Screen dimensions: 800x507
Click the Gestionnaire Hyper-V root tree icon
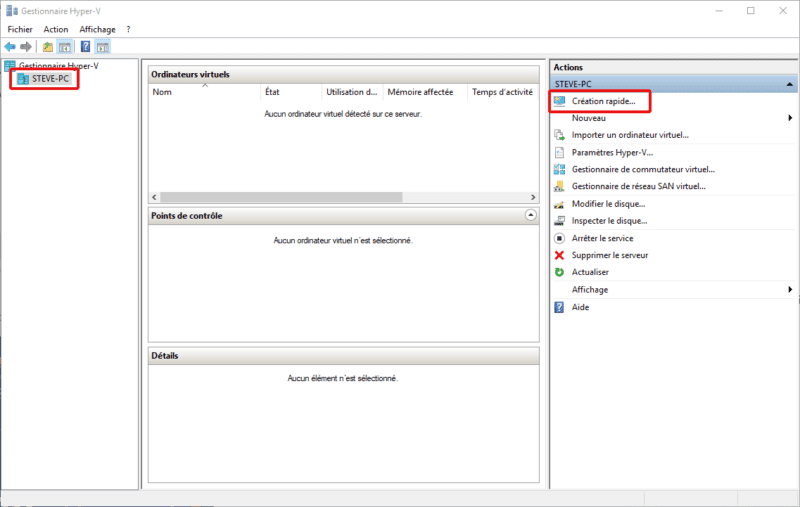pyautogui.click(x=10, y=66)
